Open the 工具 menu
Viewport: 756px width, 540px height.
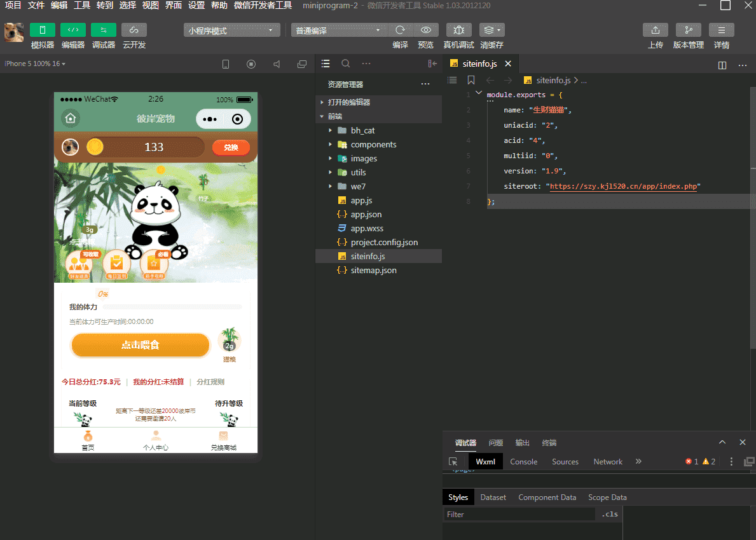pos(82,5)
